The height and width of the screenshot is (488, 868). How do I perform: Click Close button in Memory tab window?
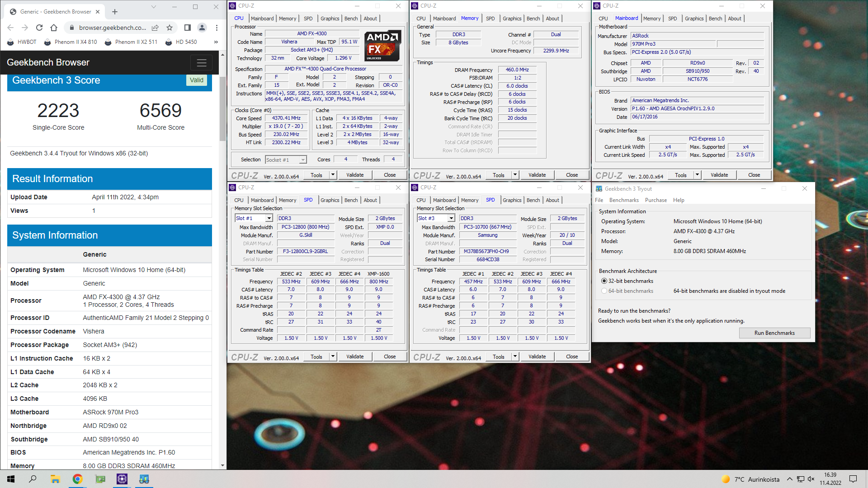pyautogui.click(x=572, y=175)
